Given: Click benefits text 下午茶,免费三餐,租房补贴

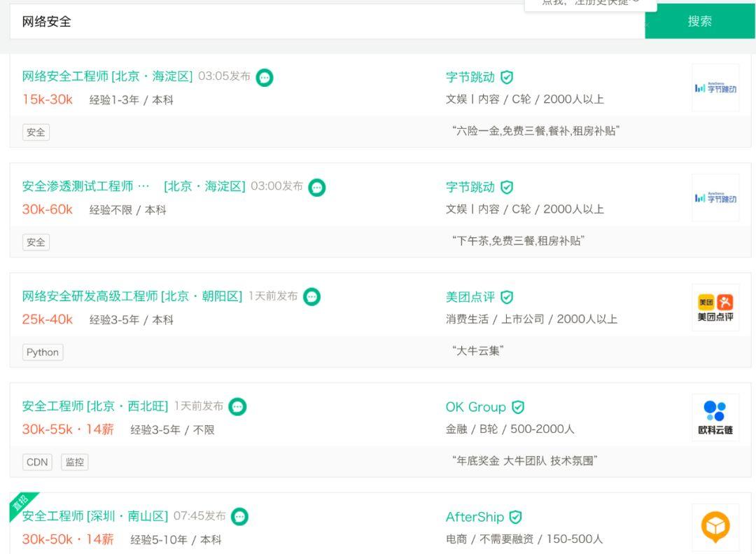Looking at the screenshot, I should pyautogui.click(x=518, y=242).
